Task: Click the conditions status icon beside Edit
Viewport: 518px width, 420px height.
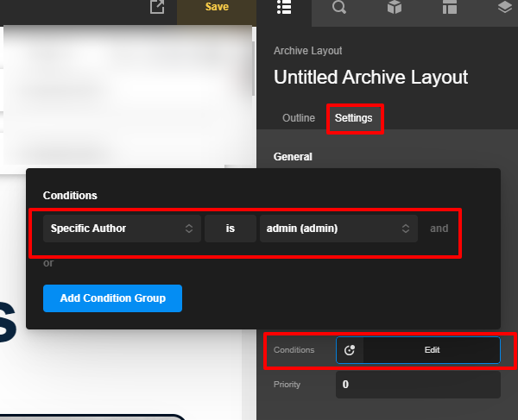Action: [x=350, y=350]
